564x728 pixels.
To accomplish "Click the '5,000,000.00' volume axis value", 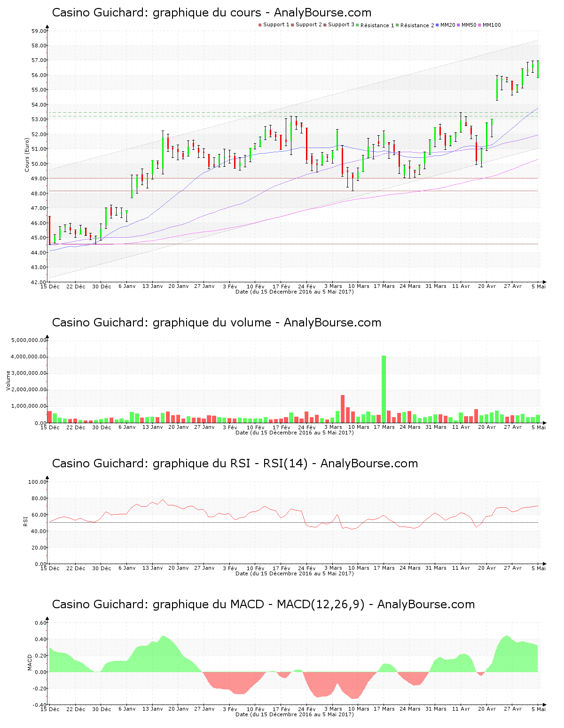I will pos(29,340).
